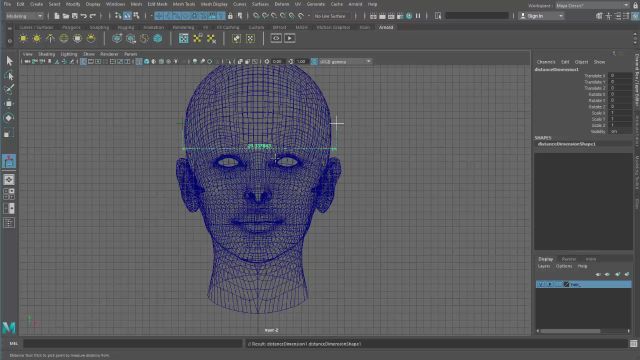
Task: Create Arnold photometric light from shelf
Action: pos(50,38)
